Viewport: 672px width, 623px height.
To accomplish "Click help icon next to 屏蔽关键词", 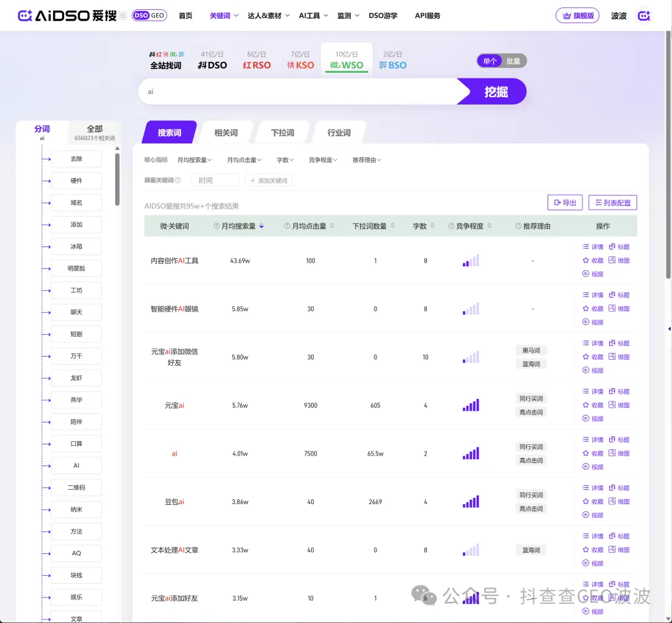I will tap(178, 180).
